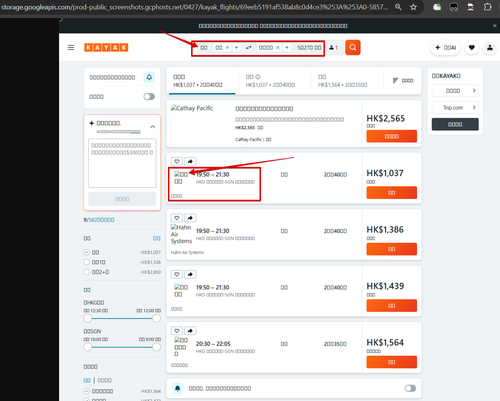Bookmark this page with the star icon

pyautogui.click(x=413, y=7)
